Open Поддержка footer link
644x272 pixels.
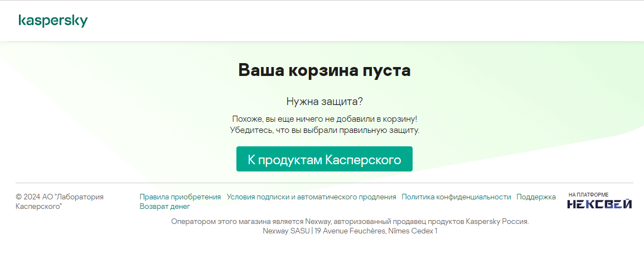click(536, 197)
